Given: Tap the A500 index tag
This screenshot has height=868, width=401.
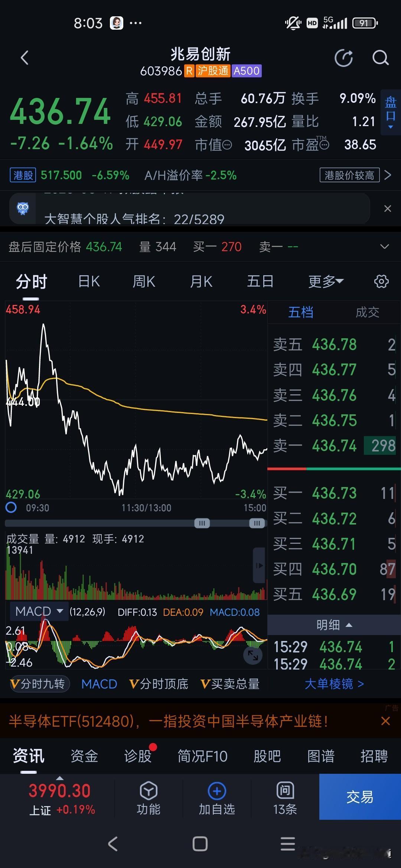Looking at the screenshot, I should [247, 70].
